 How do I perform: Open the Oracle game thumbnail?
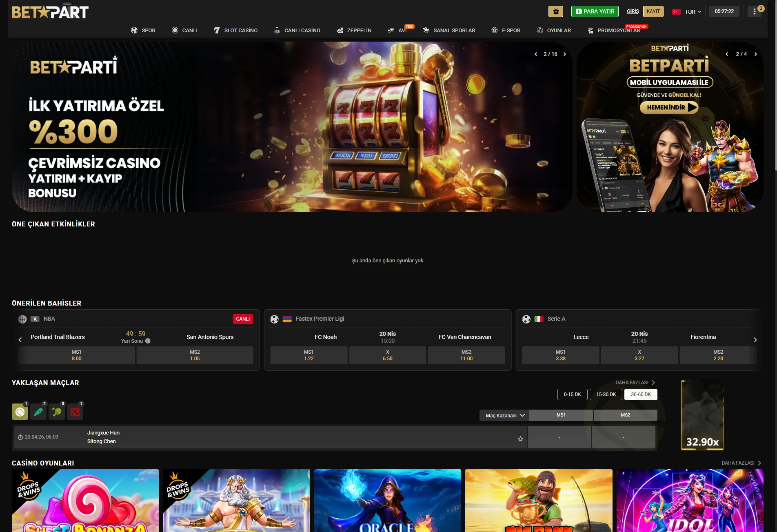tap(388, 501)
